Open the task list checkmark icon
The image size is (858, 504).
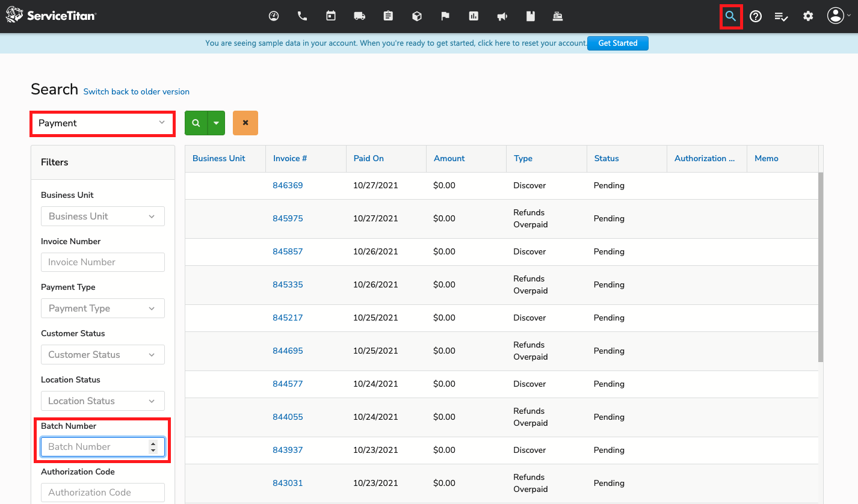click(782, 16)
